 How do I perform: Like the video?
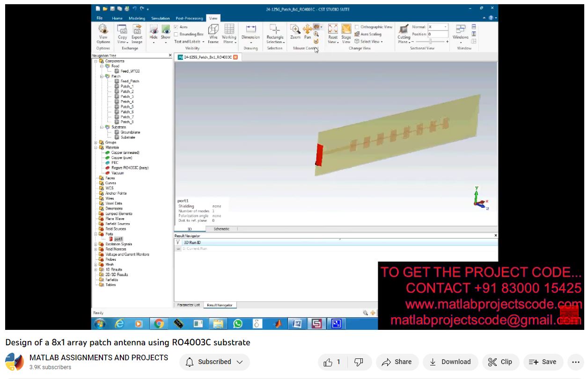332,362
